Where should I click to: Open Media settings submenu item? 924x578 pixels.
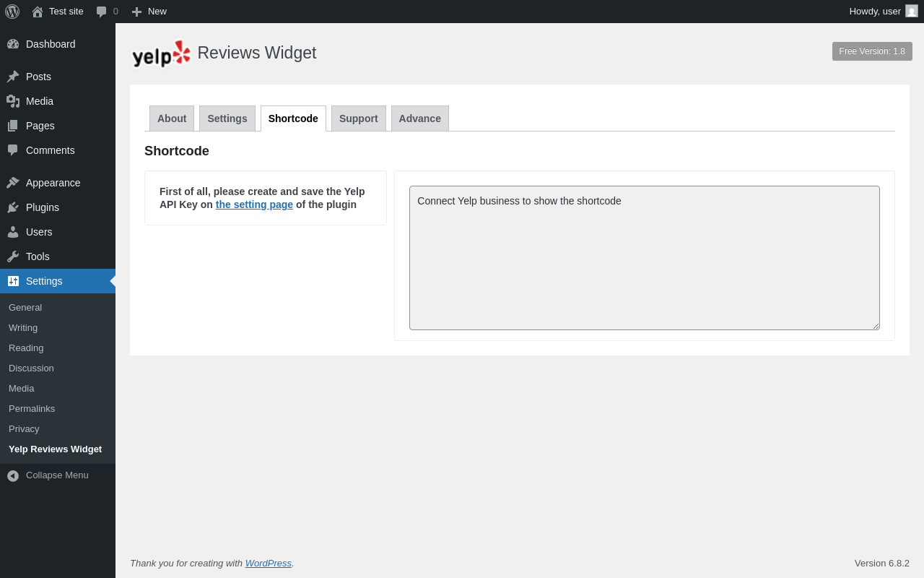[x=58, y=388]
